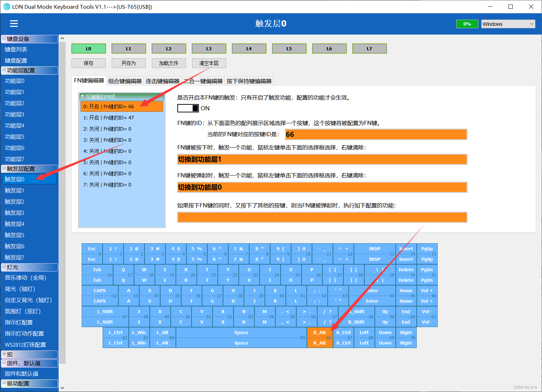Click the BKSP key on keyboard layout
Image resolution: width=542 pixels, height=392 pixels.
tap(375, 254)
